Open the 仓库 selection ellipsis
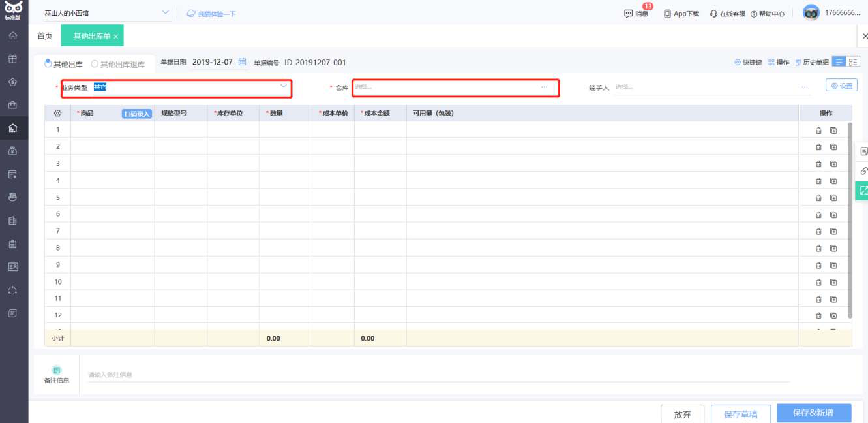868x423 pixels. [x=544, y=87]
